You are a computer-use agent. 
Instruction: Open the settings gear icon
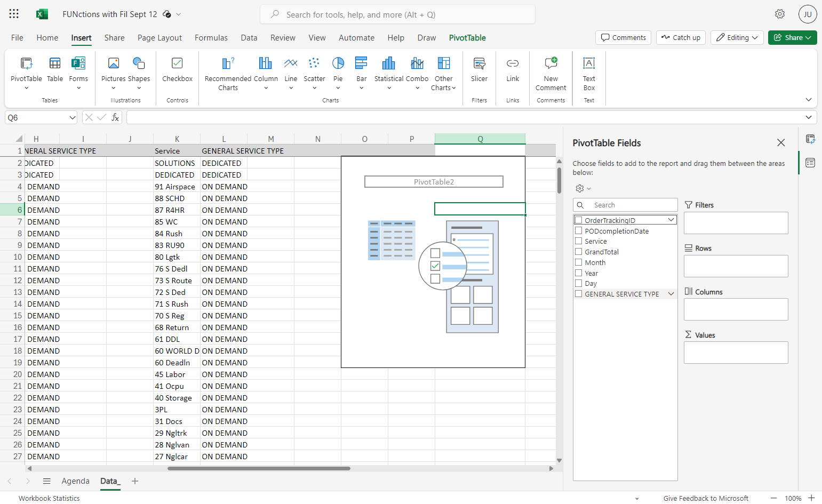tap(780, 14)
